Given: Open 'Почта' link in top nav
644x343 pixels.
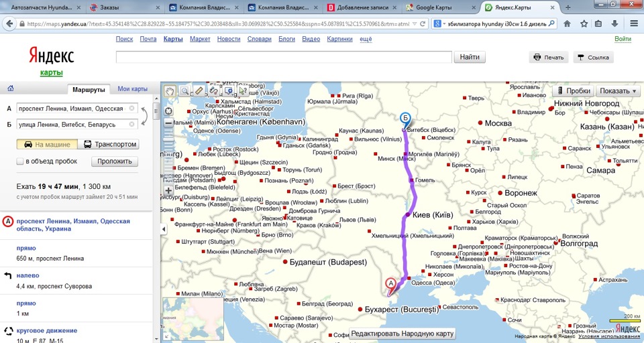Looking at the screenshot, I should (x=148, y=39).
